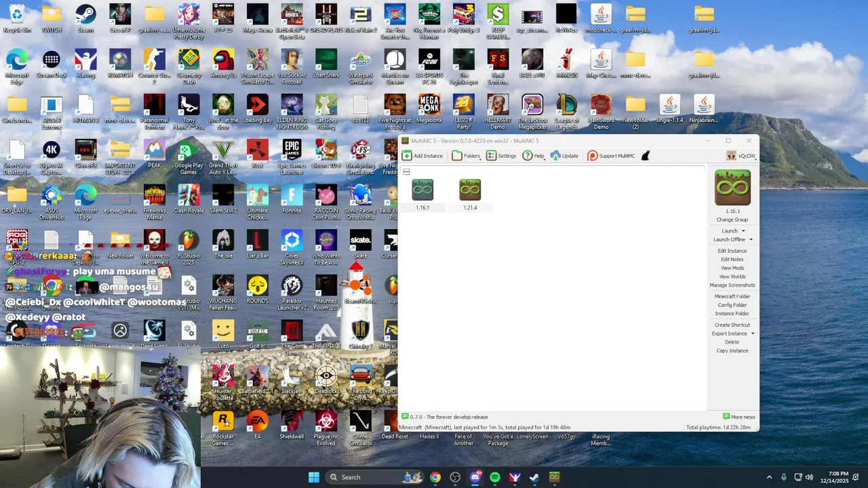Open Steam from the taskbar
This screenshot has width=868, height=488.
click(534, 477)
